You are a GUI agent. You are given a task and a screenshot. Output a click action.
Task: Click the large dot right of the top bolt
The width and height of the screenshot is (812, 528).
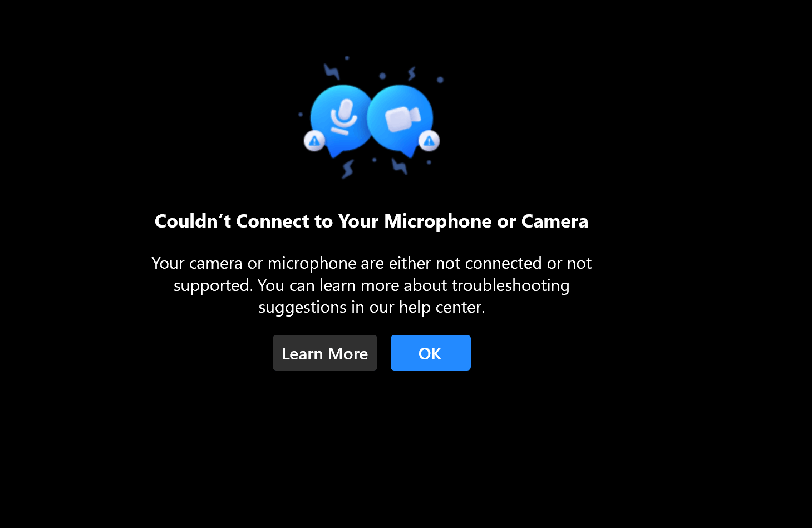(440, 80)
